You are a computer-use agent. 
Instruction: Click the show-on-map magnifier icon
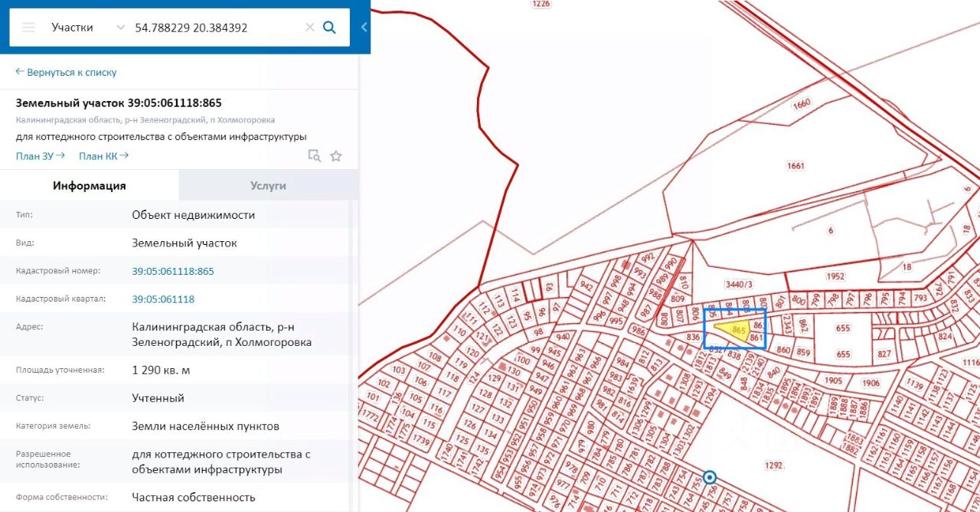(314, 156)
